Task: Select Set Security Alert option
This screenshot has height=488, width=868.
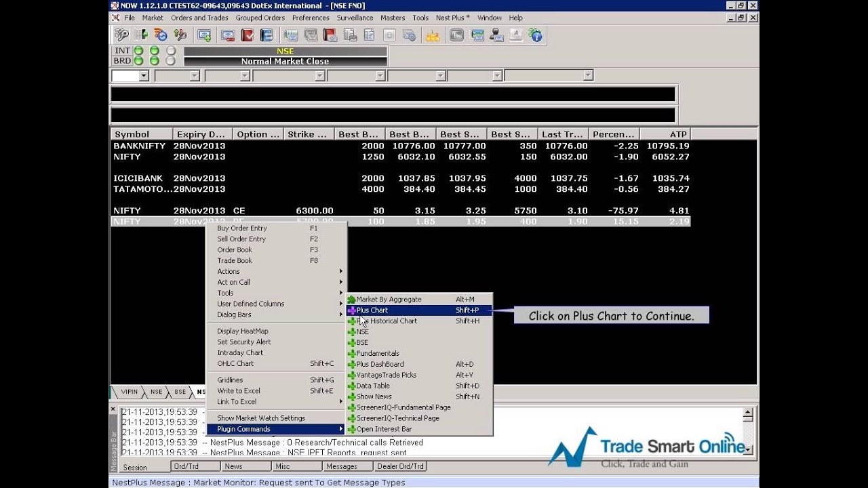Action: coord(276,342)
